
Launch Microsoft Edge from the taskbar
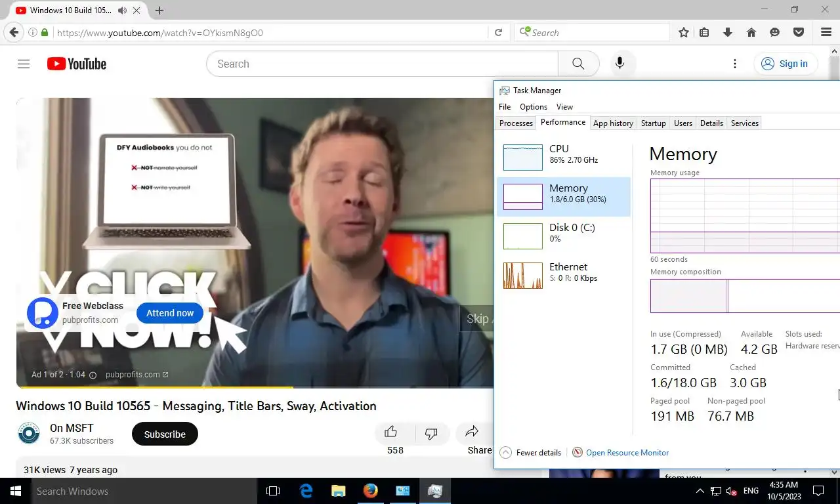(x=306, y=491)
